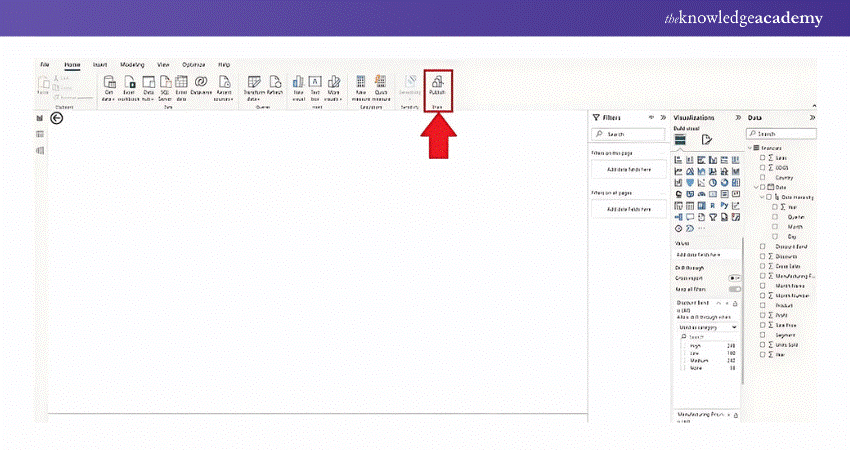
Task: Check the Profit field checkbox
Action: (764, 314)
